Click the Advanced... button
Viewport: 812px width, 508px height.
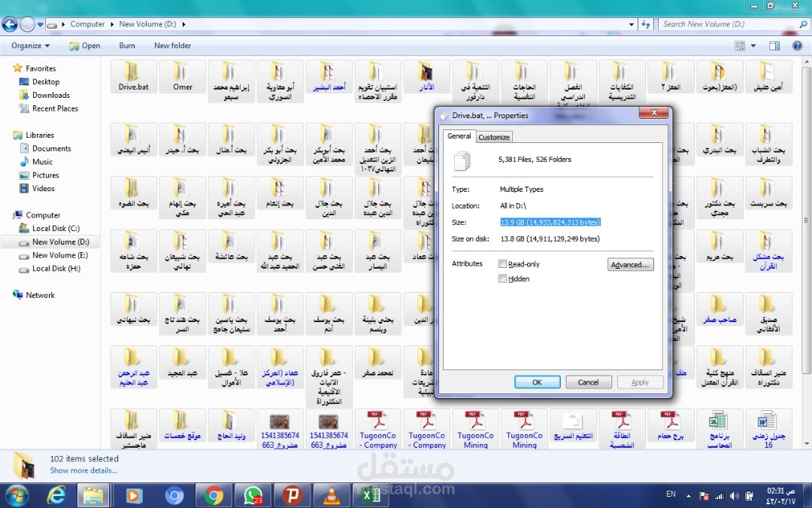630,264
